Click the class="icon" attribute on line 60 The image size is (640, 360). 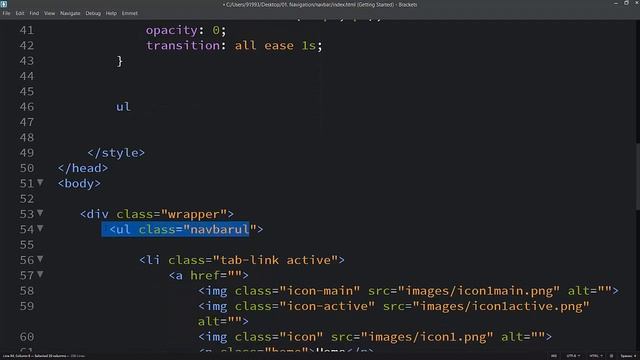(x=279, y=337)
